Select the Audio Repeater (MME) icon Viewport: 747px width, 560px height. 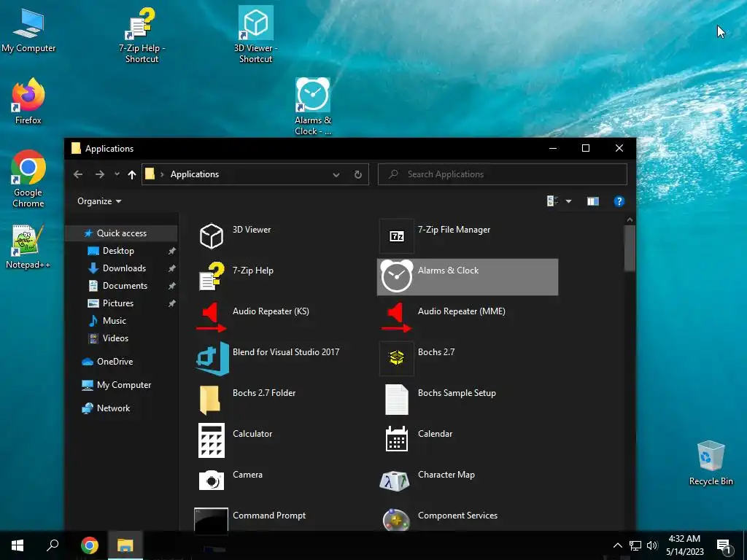click(x=396, y=317)
